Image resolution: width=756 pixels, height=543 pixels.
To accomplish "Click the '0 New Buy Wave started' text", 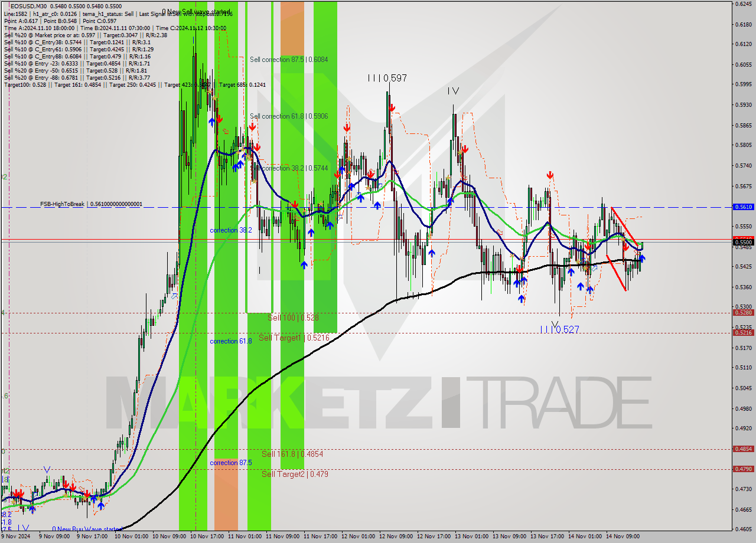I will (87, 529).
